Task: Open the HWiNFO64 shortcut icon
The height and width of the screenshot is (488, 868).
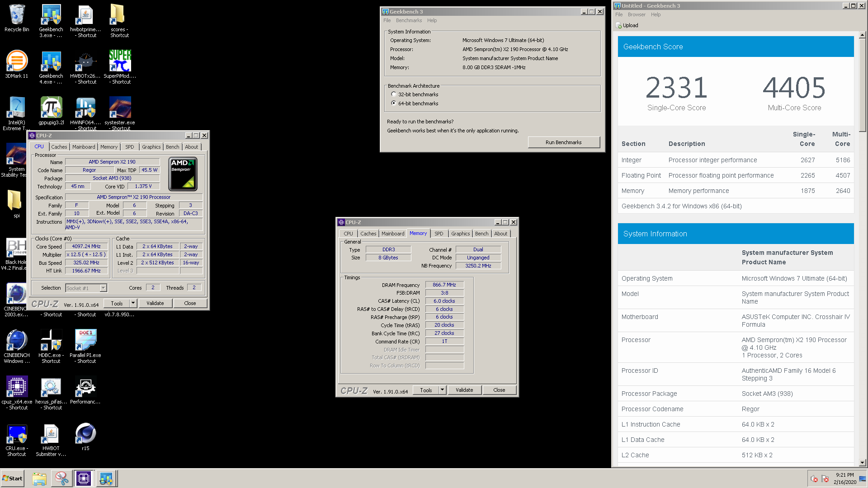Action: coord(85,113)
